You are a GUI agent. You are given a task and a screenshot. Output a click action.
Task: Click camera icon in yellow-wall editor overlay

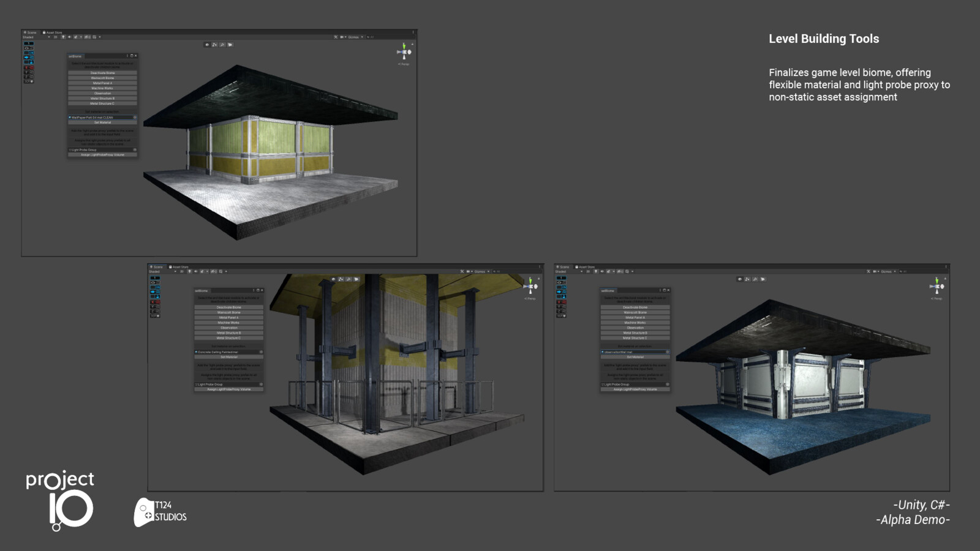pyautogui.click(x=230, y=45)
